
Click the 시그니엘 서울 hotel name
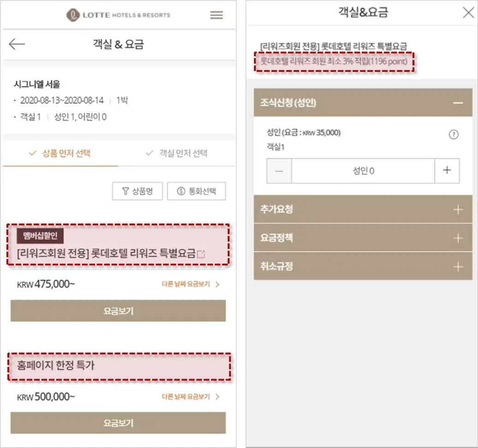pos(37,84)
